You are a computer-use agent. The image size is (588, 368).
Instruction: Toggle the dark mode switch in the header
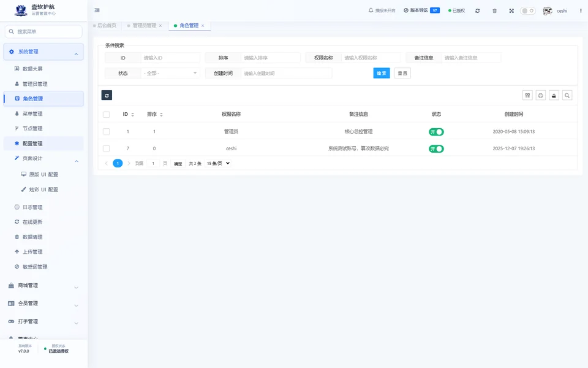pyautogui.click(x=527, y=11)
